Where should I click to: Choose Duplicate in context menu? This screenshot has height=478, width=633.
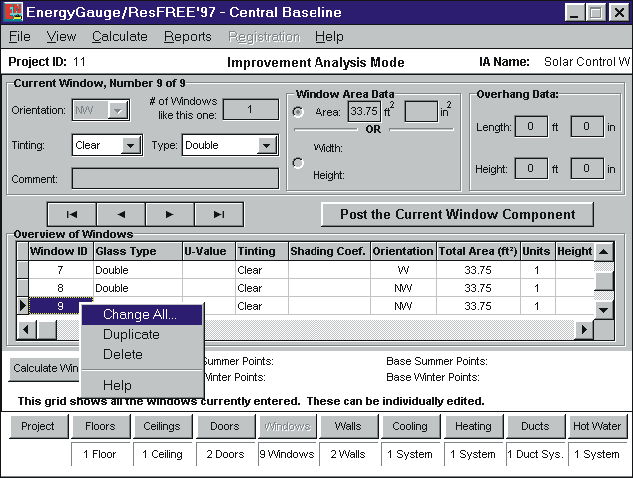click(142, 334)
